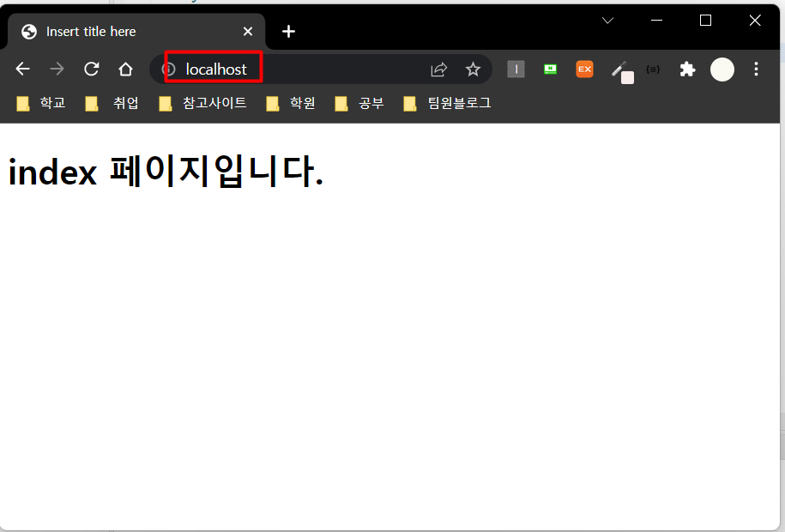Viewport: 785px width, 532px height.
Task: Minimize the Chrome window
Action: pos(656,21)
